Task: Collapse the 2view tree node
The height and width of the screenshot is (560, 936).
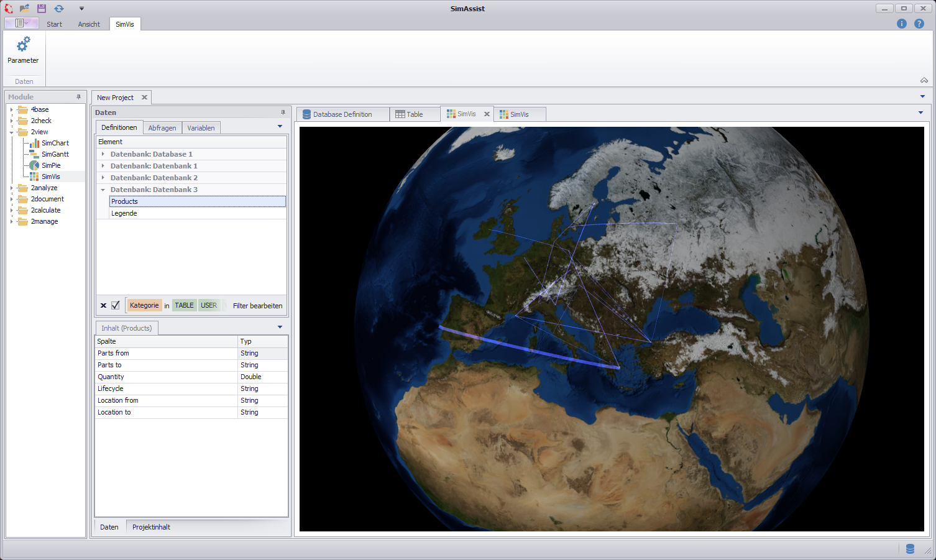Action: tap(11, 132)
